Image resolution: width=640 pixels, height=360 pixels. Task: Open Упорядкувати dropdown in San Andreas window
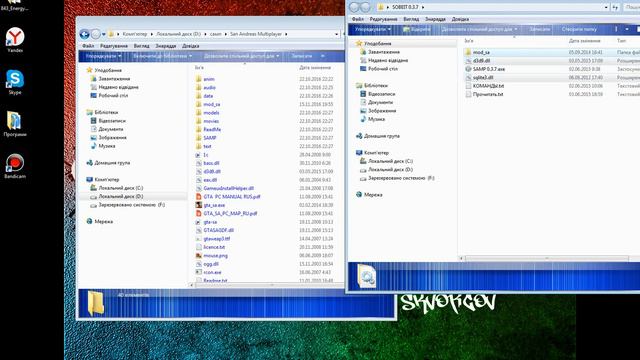coord(103,56)
